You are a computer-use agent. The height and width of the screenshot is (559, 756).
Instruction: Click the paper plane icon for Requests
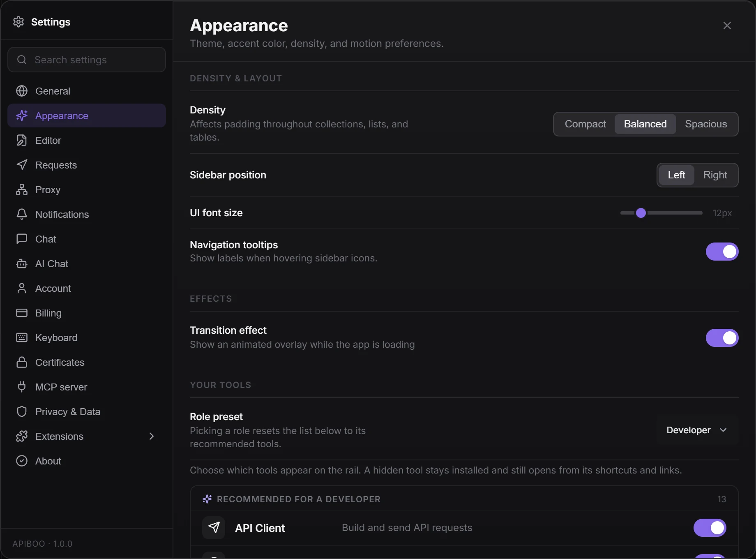(x=22, y=165)
